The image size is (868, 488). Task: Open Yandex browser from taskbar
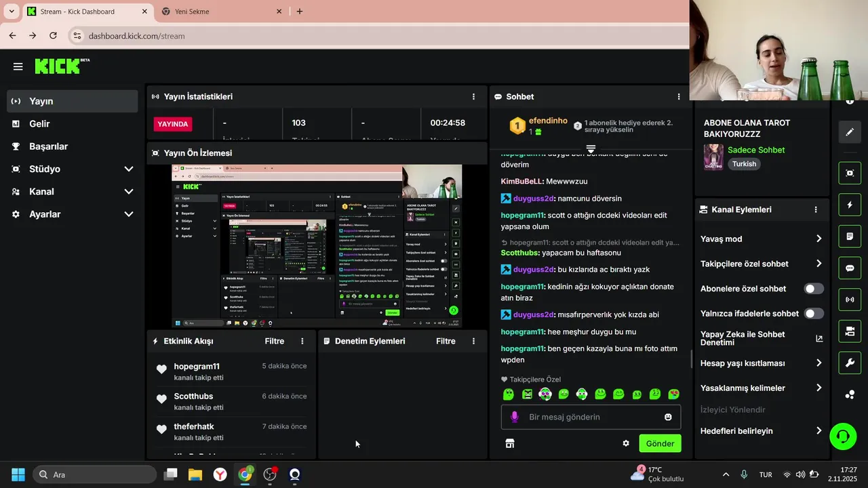pyautogui.click(x=220, y=474)
